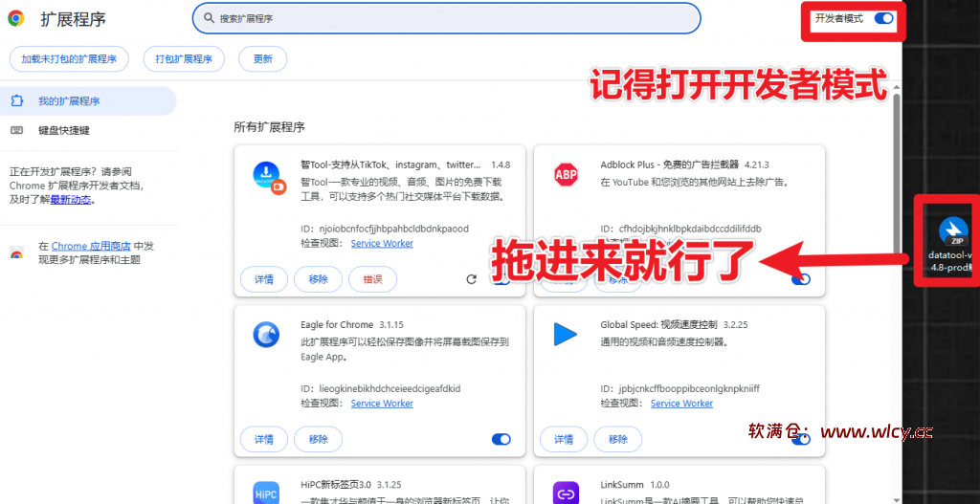Click the Eagle ID lieogkinebikhdchceieedcigeafdkid
Screen dimensions: 980x504
[390, 388]
